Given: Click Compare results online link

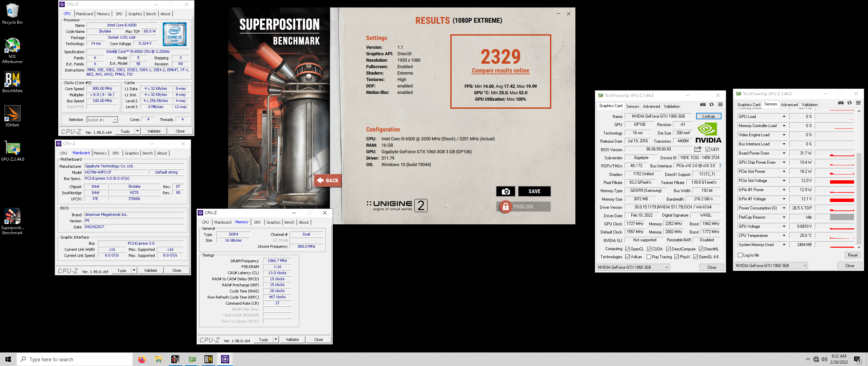Looking at the screenshot, I should pos(500,70).
